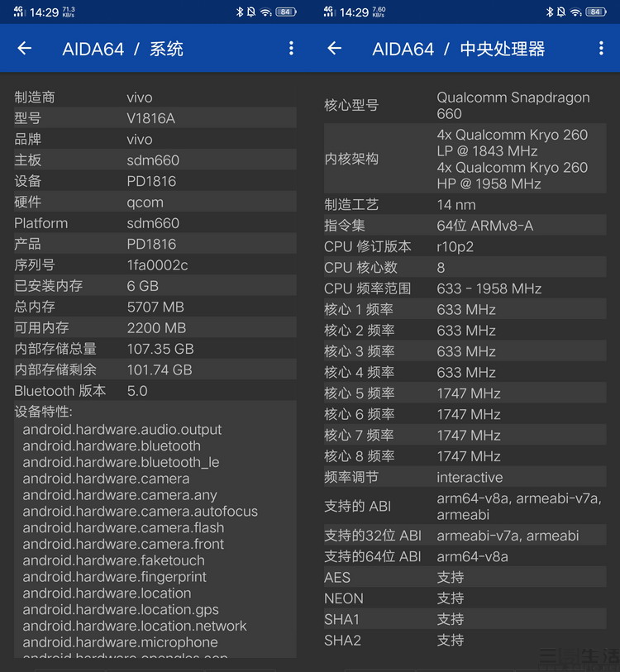Select the CPU 核心数 row
This screenshot has height=672, width=620.
point(465,267)
